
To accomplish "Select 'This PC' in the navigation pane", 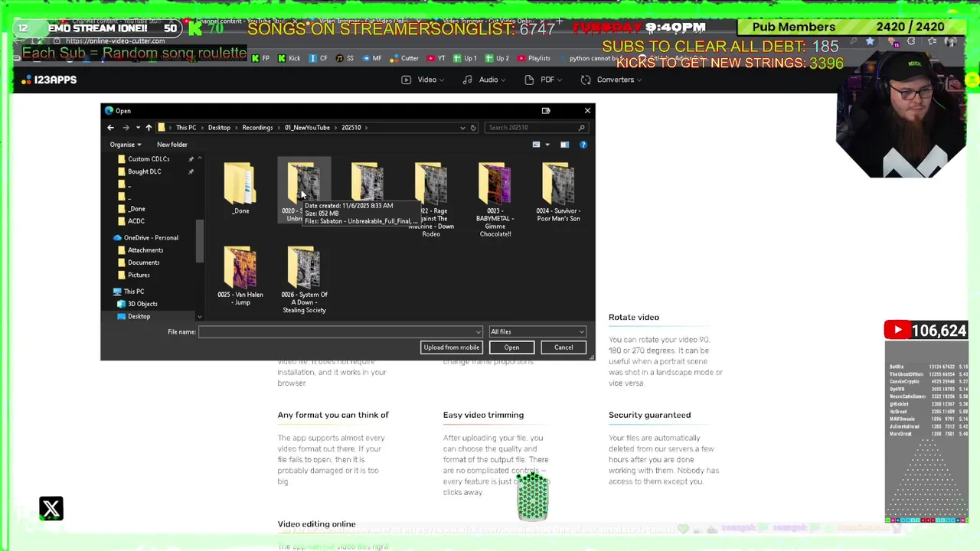I will coord(133,292).
